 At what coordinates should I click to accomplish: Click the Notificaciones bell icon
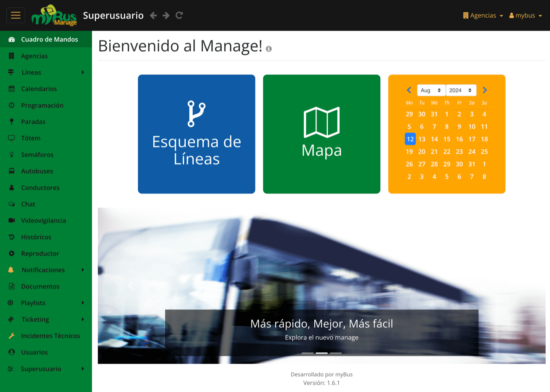tap(11, 270)
